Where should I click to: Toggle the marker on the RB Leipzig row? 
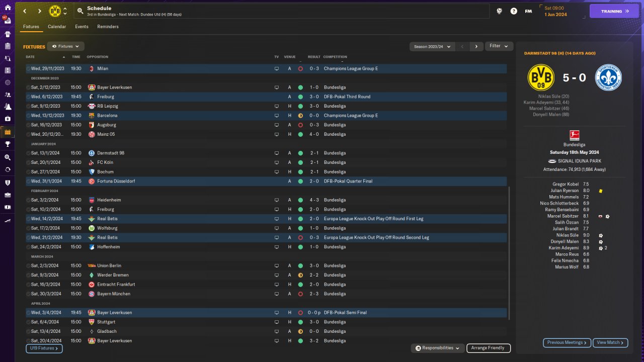click(x=28, y=106)
